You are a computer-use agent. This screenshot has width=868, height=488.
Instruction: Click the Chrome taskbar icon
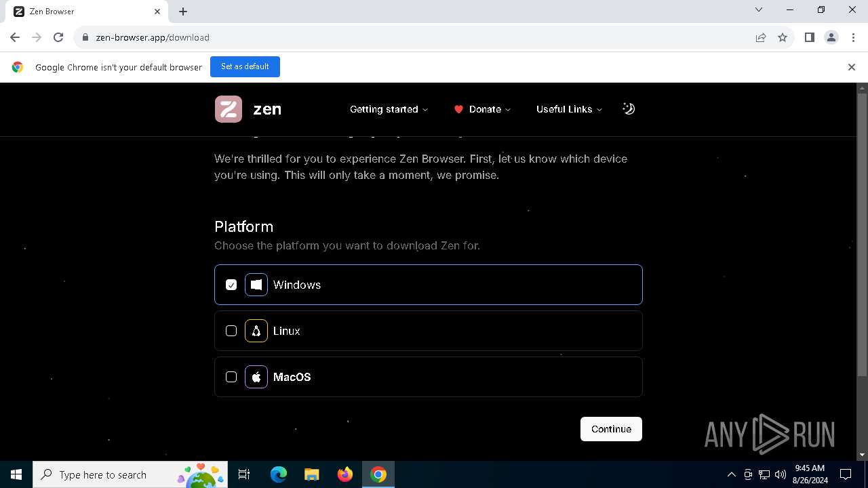point(378,474)
